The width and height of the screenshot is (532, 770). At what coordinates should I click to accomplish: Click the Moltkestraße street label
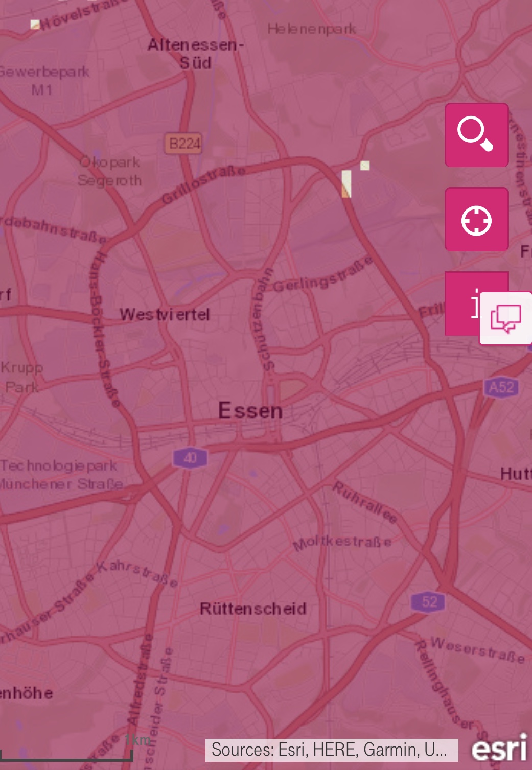[342, 543]
